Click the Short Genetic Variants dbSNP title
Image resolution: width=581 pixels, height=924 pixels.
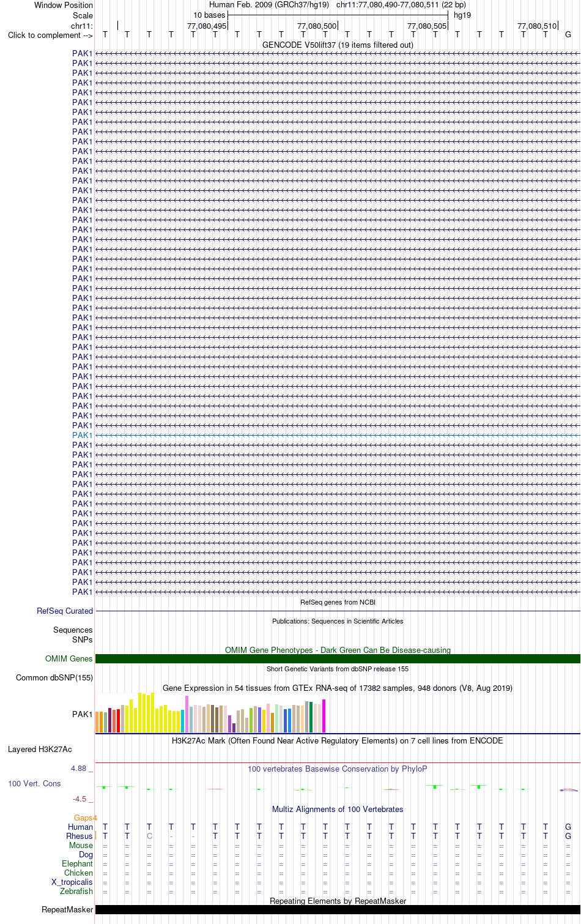click(338, 669)
